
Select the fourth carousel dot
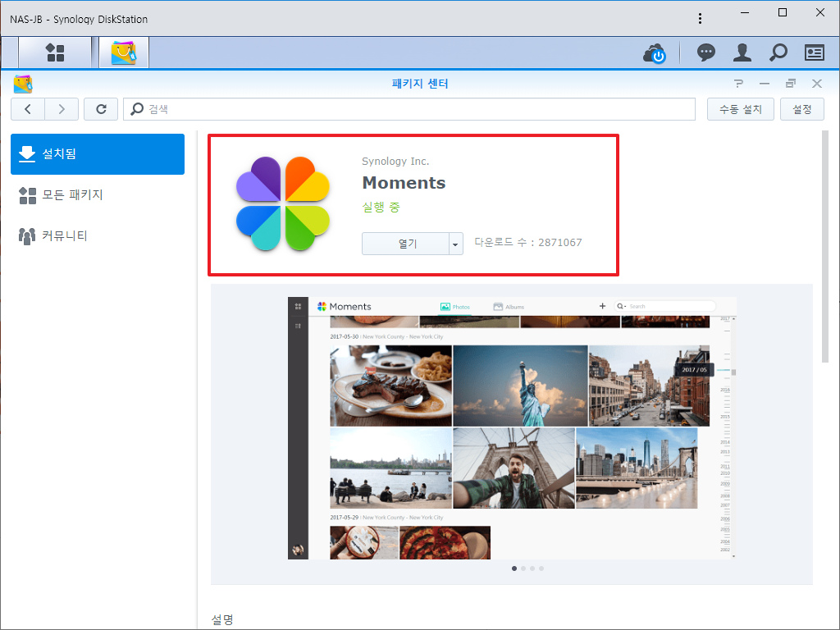541,568
